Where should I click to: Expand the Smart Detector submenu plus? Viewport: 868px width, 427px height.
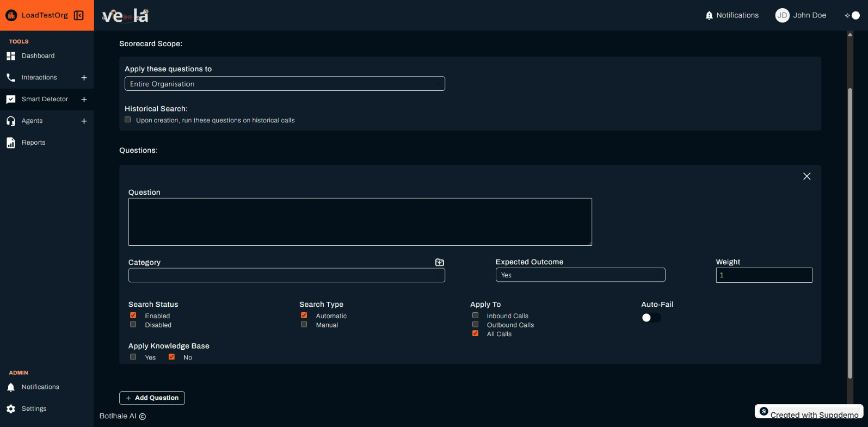point(84,100)
